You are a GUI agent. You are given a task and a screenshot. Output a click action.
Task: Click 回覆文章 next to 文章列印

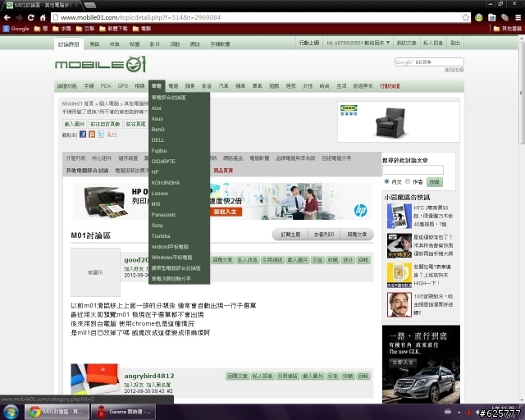(357, 235)
